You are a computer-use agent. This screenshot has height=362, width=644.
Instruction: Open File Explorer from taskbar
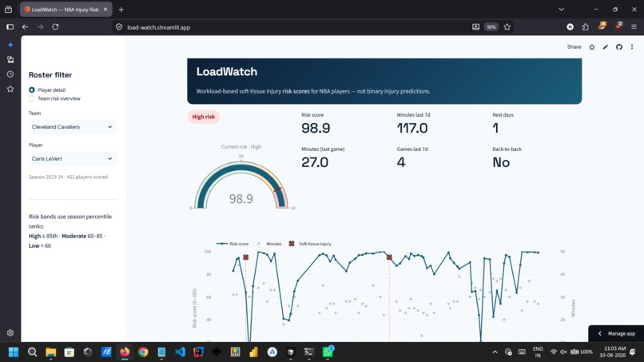click(x=50, y=352)
